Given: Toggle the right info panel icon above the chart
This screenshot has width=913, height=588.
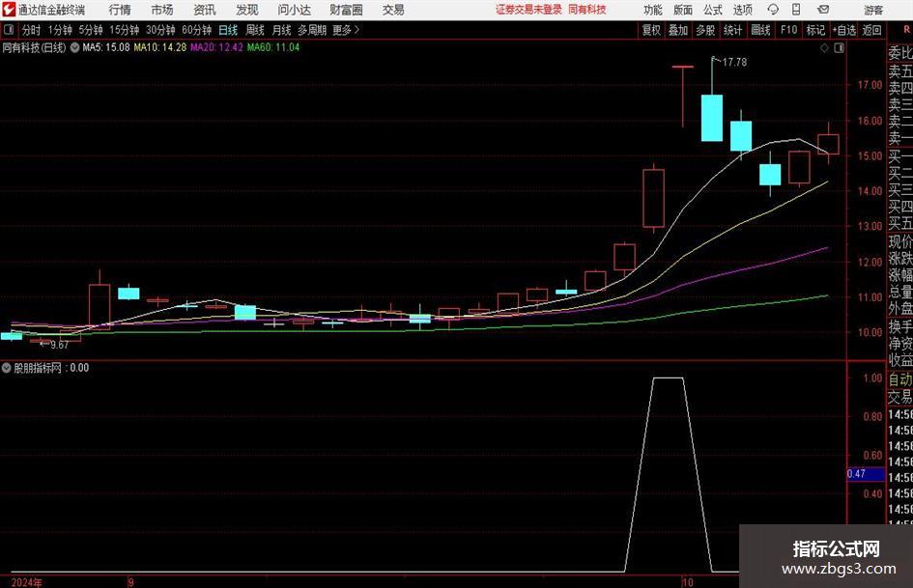Looking at the screenshot, I should pyautogui.click(x=839, y=48).
